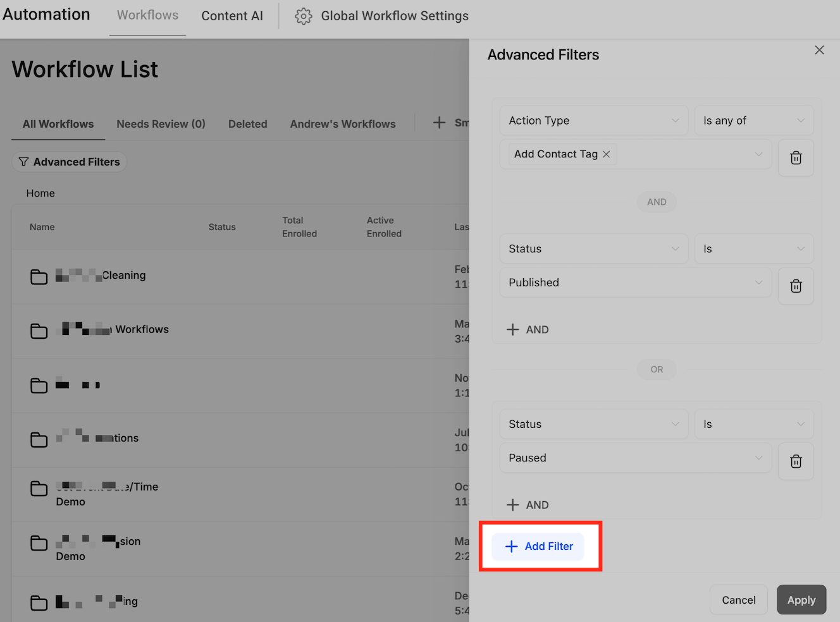
Task: Open the Andrew's Workflows tab
Action: coord(343,124)
